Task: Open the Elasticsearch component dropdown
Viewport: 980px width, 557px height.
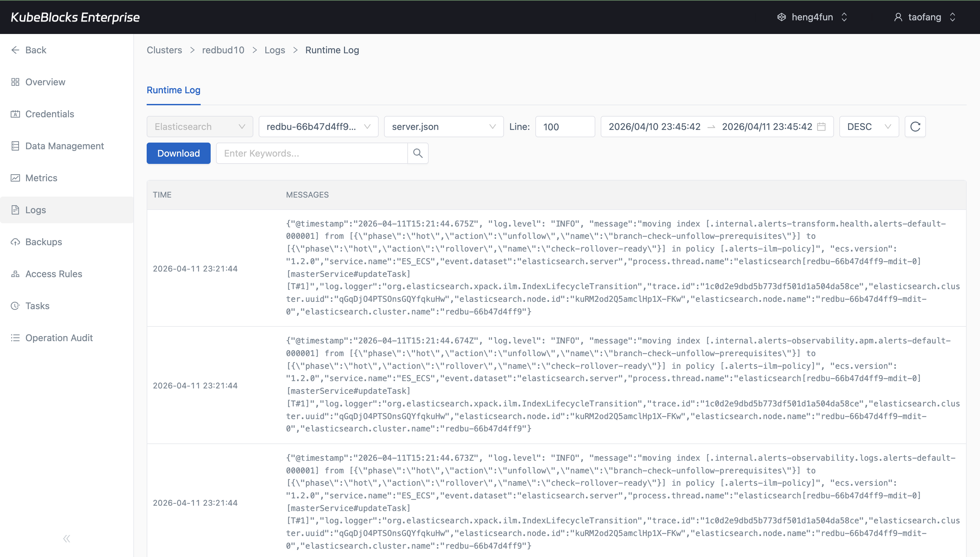Action: click(200, 127)
